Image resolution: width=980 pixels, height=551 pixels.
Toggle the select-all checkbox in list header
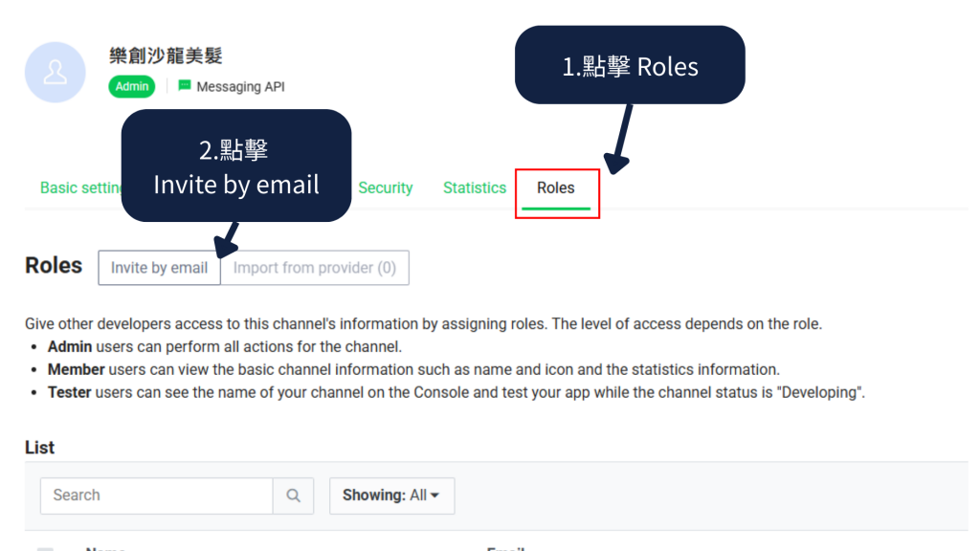pos(45,548)
